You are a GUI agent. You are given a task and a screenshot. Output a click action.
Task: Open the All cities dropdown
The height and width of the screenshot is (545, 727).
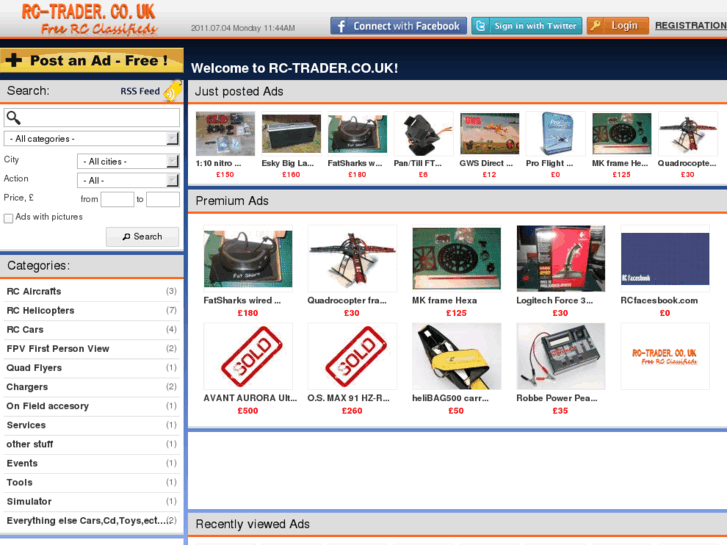[128, 161]
